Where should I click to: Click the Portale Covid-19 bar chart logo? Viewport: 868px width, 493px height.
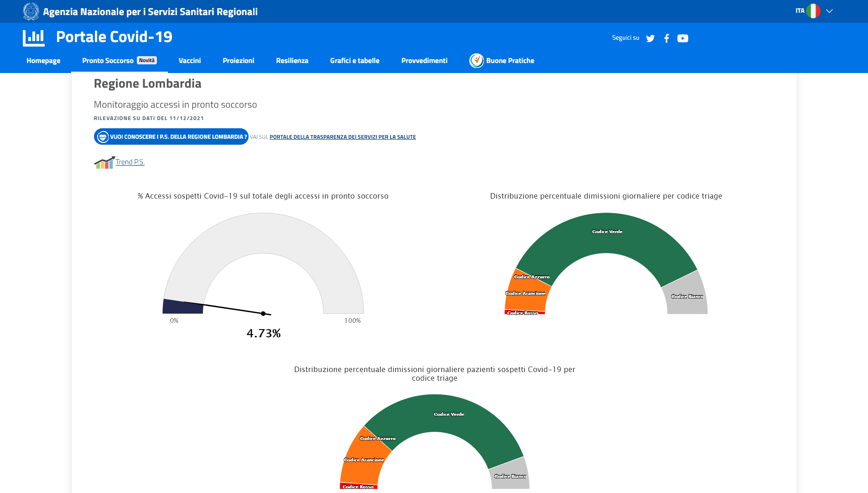pos(34,37)
